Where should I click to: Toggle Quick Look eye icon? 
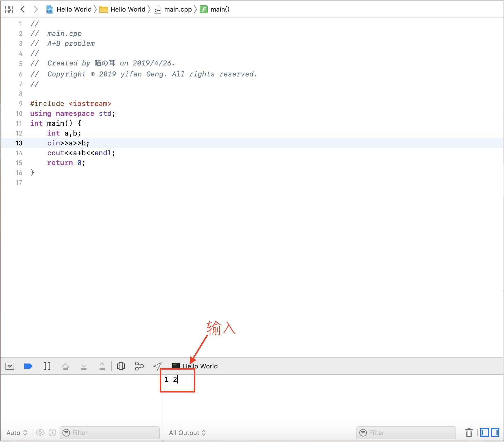(40, 432)
